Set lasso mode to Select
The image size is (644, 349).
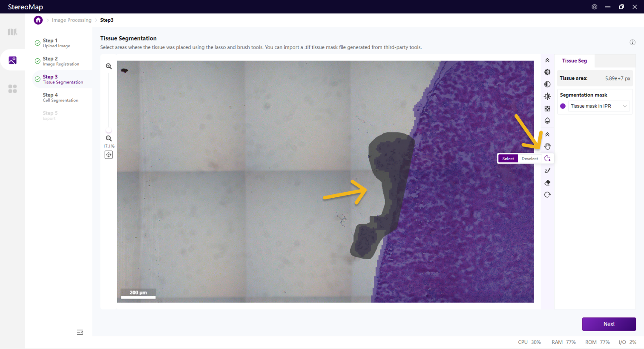[x=508, y=159]
